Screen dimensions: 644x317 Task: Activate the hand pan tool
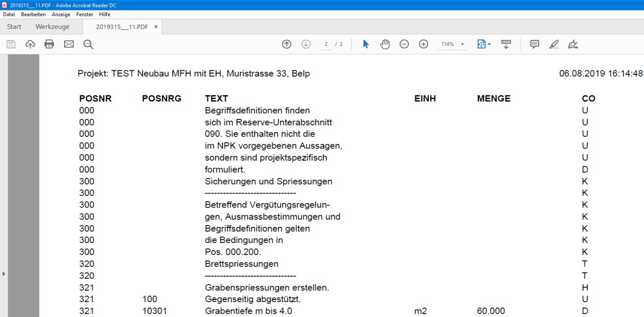click(385, 44)
